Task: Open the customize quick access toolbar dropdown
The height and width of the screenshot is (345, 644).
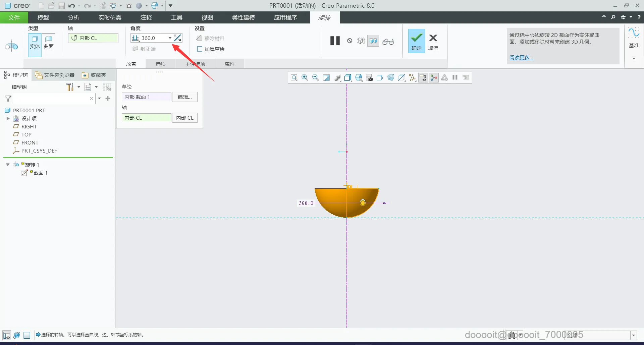Action: (170, 6)
